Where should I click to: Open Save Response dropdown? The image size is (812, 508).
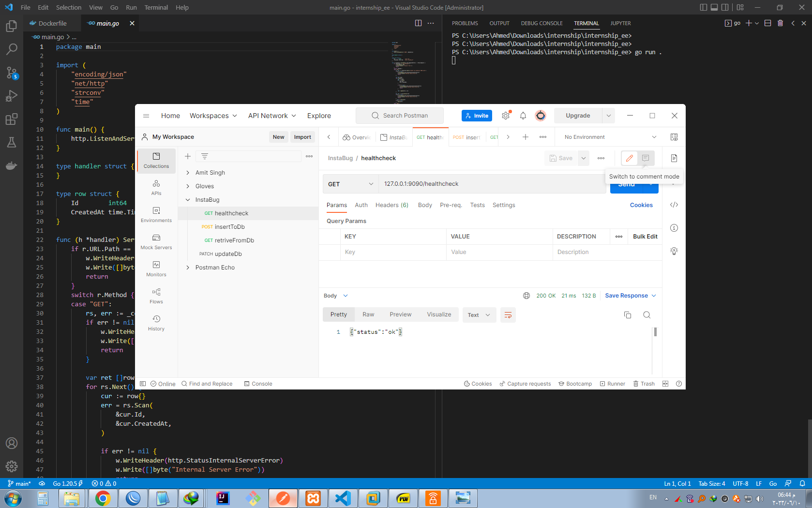(x=631, y=296)
